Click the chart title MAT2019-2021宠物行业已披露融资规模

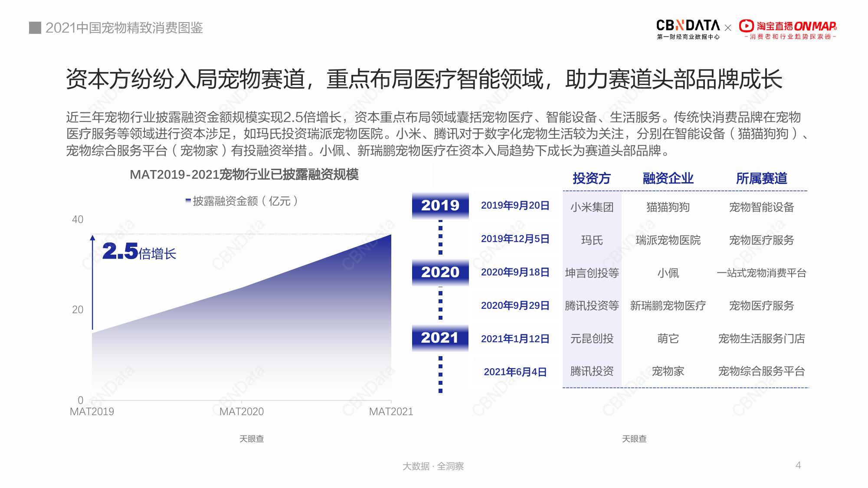244,174
